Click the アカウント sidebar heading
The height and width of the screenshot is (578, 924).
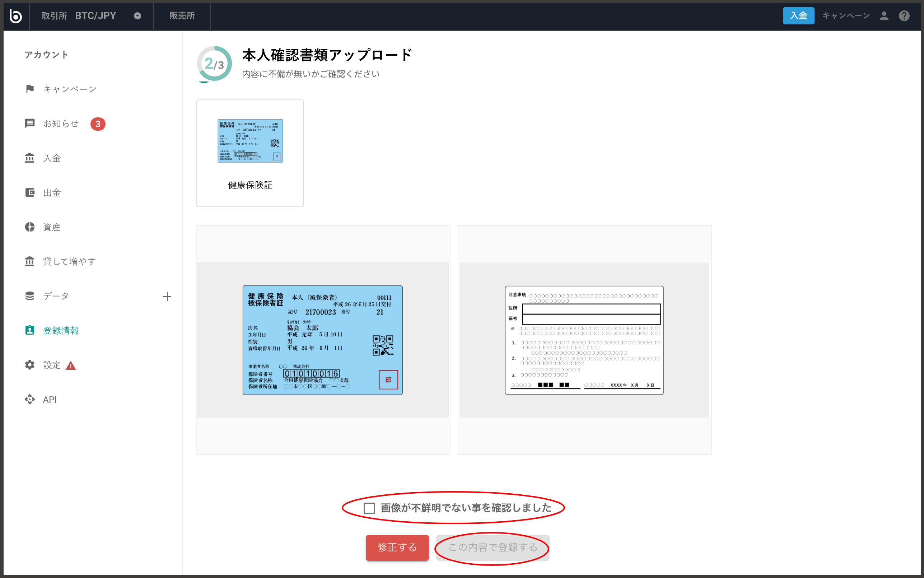click(47, 55)
